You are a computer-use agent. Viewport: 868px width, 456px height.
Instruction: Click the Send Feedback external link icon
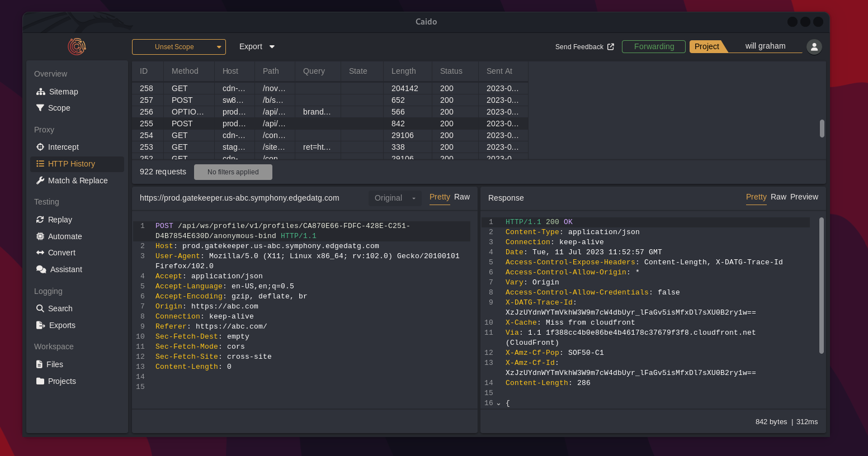611,47
